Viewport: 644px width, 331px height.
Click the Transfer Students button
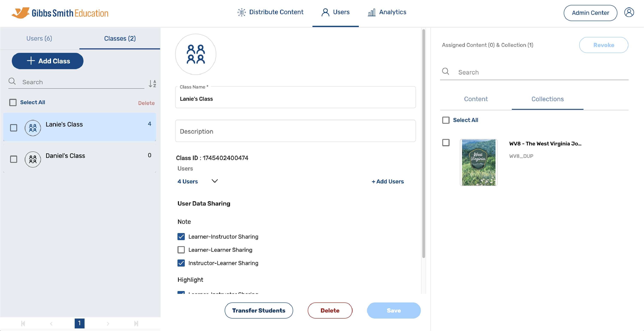tap(259, 310)
